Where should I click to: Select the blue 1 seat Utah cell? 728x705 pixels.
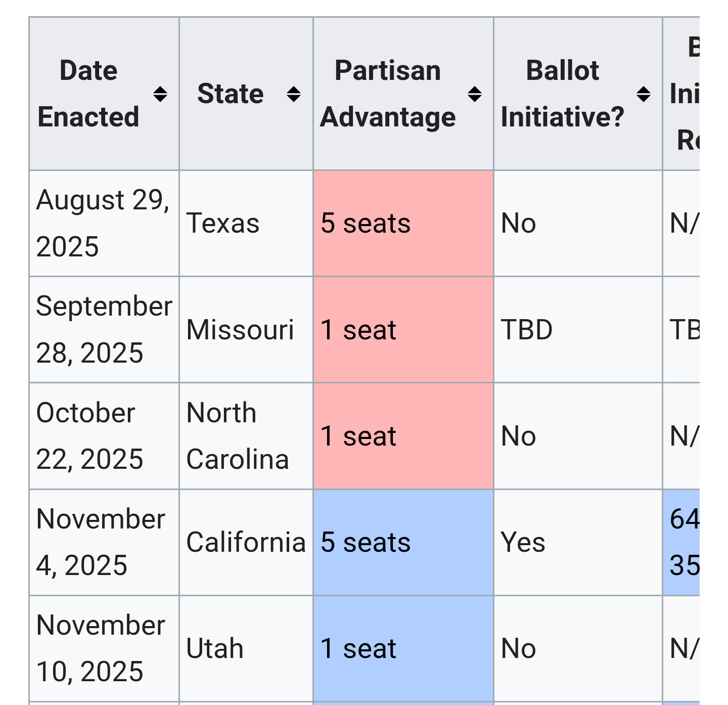coord(403,648)
